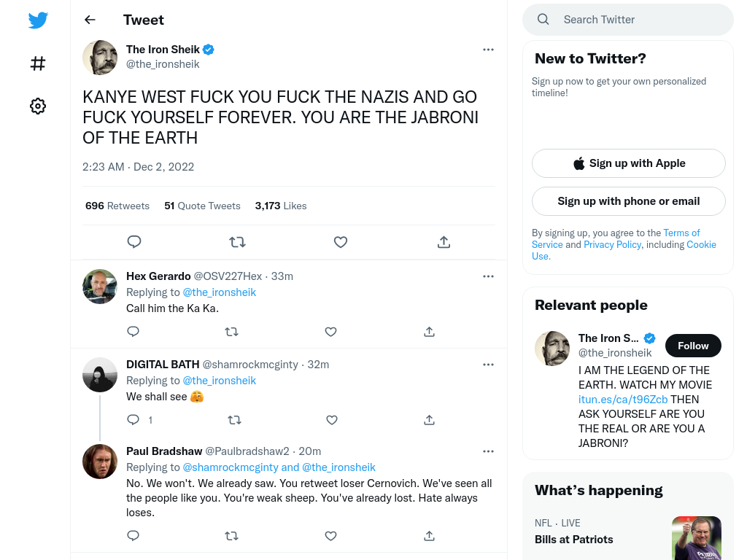Click the Search Twitter field
This screenshot has height=560, width=747.
(628, 20)
